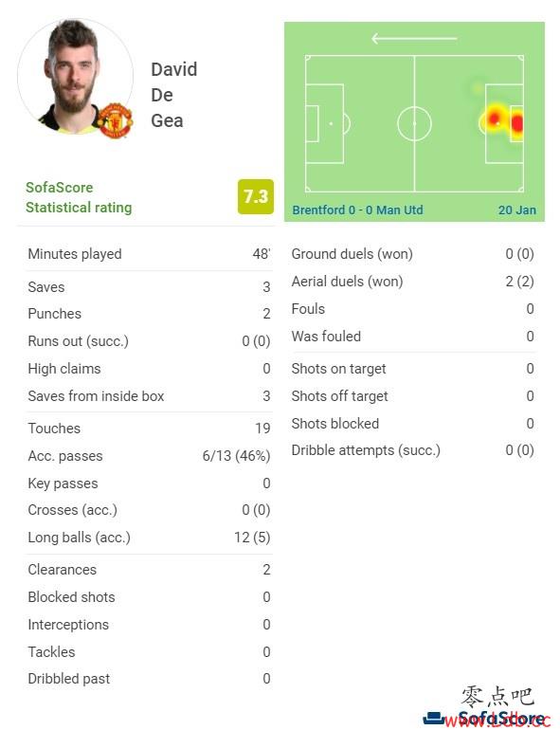This screenshot has width=560, height=730.
Task: Click David De Gea's player photo
Action: [x=76, y=77]
